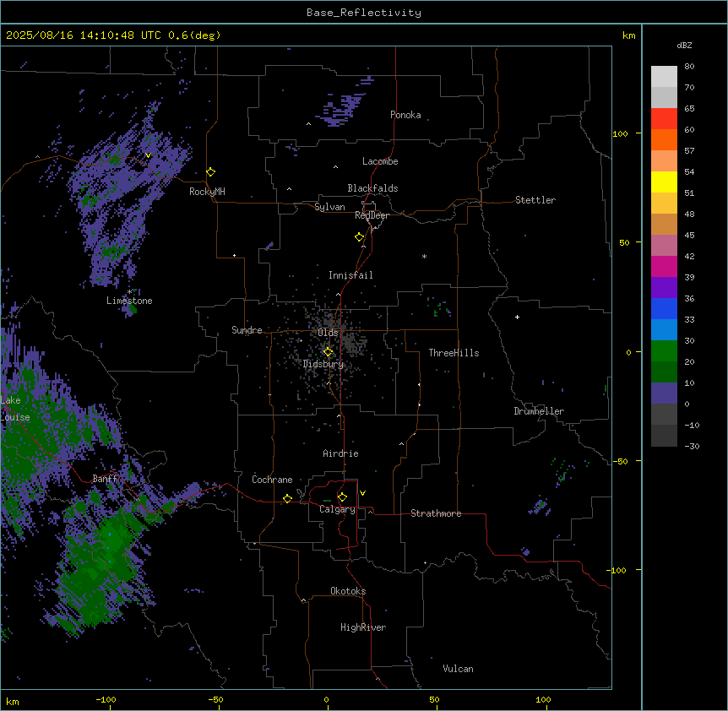Click the yellow diamond marker in Calgary

click(342, 497)
